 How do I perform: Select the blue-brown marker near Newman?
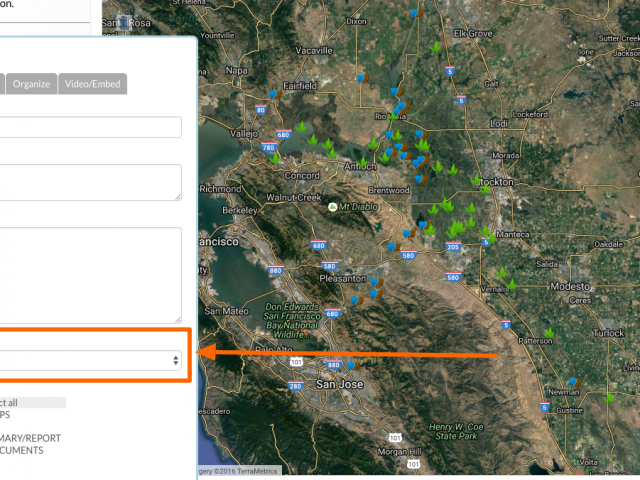[x=575, y=382]
